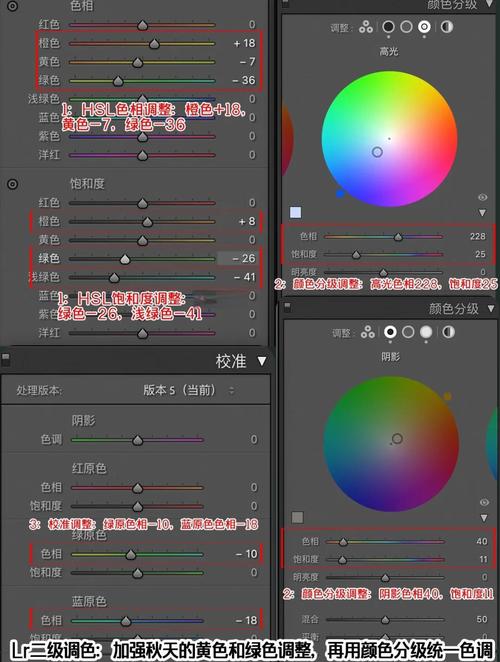500x662 pixels.
Task: Choose highlights mode icon in highlights panel
Action: tap(424, 27)
